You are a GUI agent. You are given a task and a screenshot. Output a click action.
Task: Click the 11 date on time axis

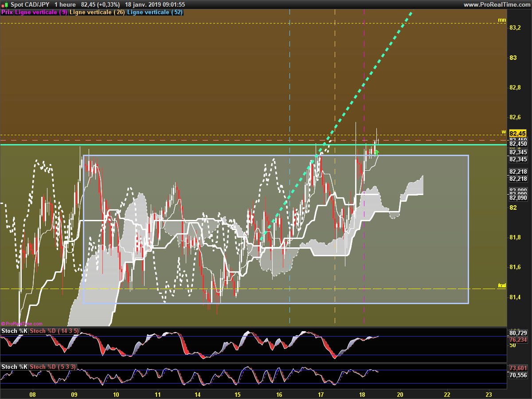157,395
